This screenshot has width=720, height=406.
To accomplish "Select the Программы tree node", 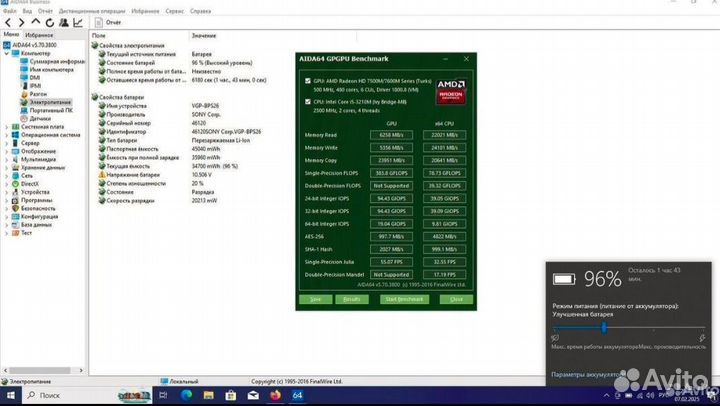I will [x=32, y=200].
